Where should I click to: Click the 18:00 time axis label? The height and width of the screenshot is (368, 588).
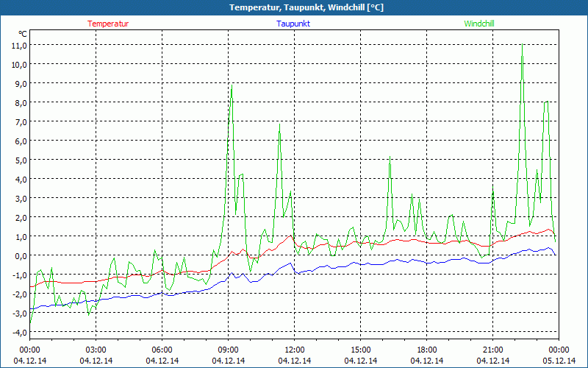[x=427, y=350]
